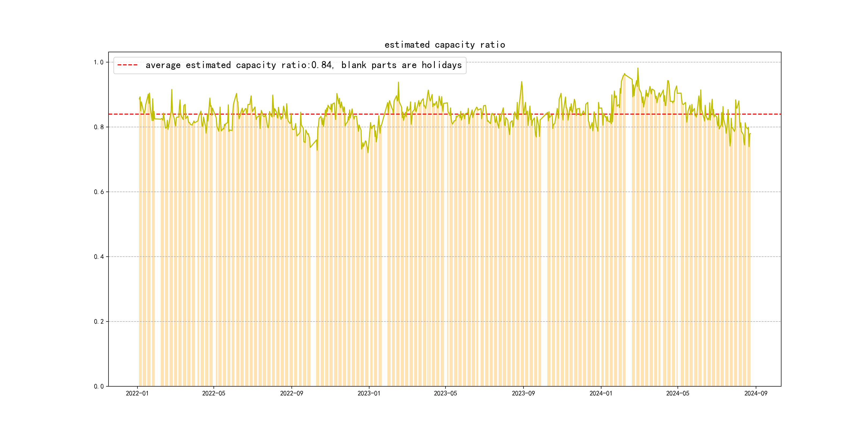This screenshot has height=434, width=868.
Task: Click the 2022-05 x-axis date label
Action: 214,393
